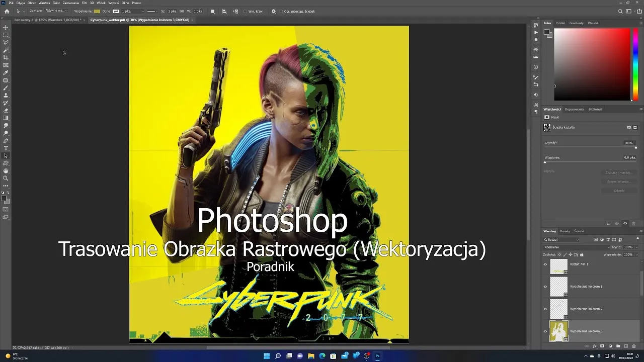
Task: Select the Move tool in the left toolbar
Action: click(6, 27)
